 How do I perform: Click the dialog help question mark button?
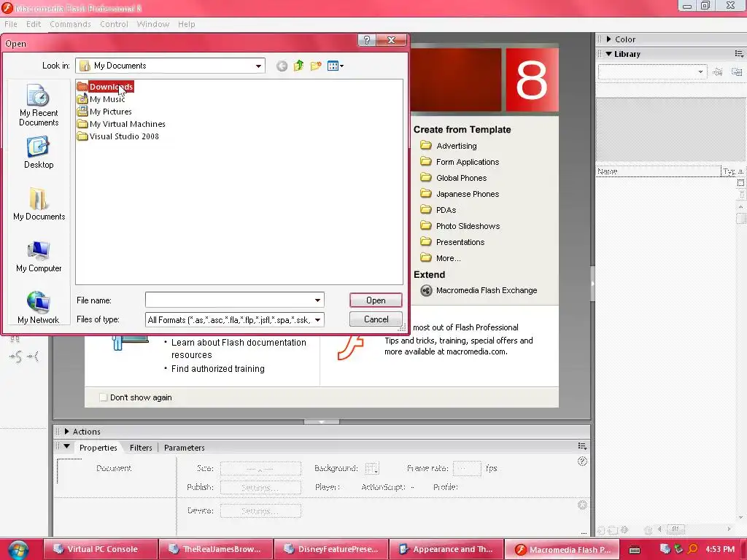(x=367, y=40)
